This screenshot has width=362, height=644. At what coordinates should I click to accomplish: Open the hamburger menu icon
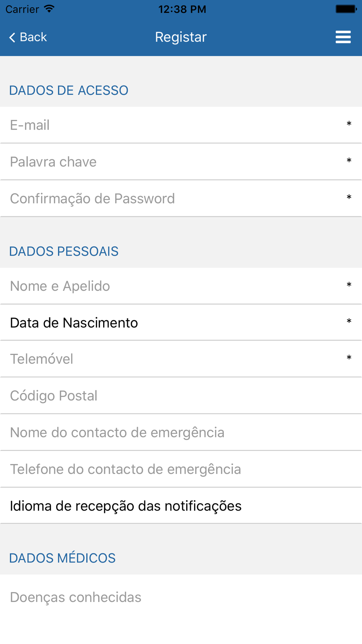point(343,37)
